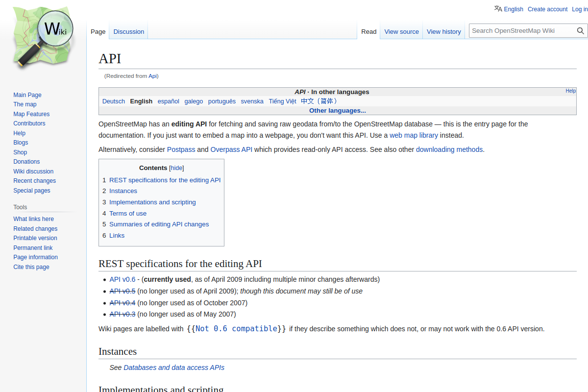Click What links here tool
This screenshot has width=588, height=392.
pos(34,219)
